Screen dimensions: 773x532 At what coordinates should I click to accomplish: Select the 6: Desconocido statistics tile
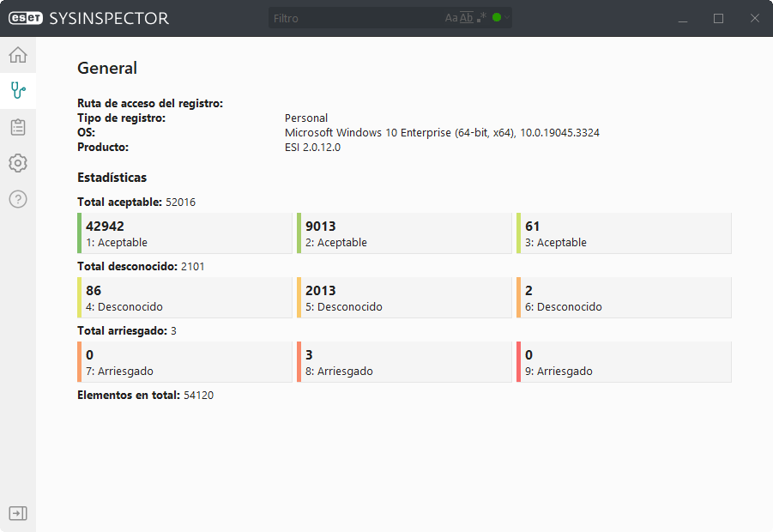coord(624,298)
